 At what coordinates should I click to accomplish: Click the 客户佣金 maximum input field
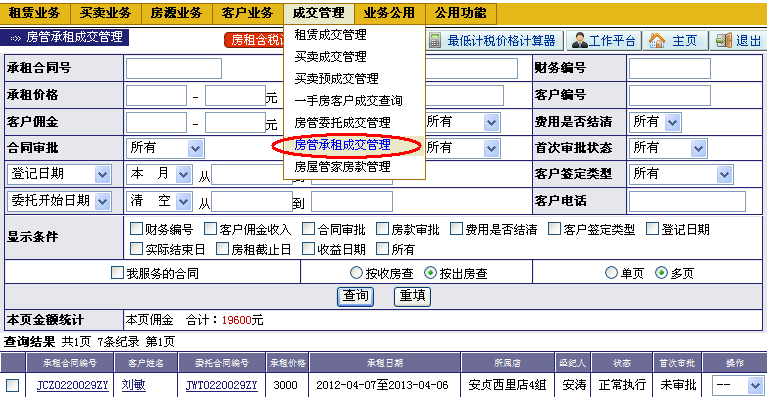coord(235,123)
